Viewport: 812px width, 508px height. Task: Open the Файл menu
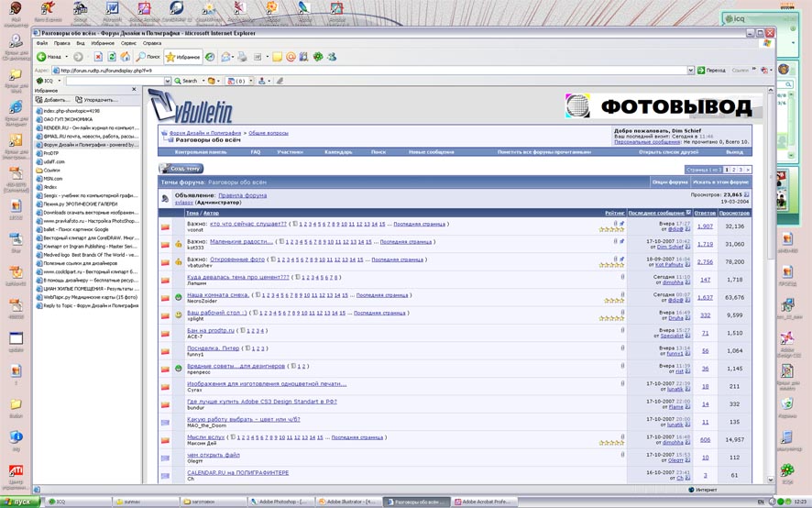pos(42,43)
